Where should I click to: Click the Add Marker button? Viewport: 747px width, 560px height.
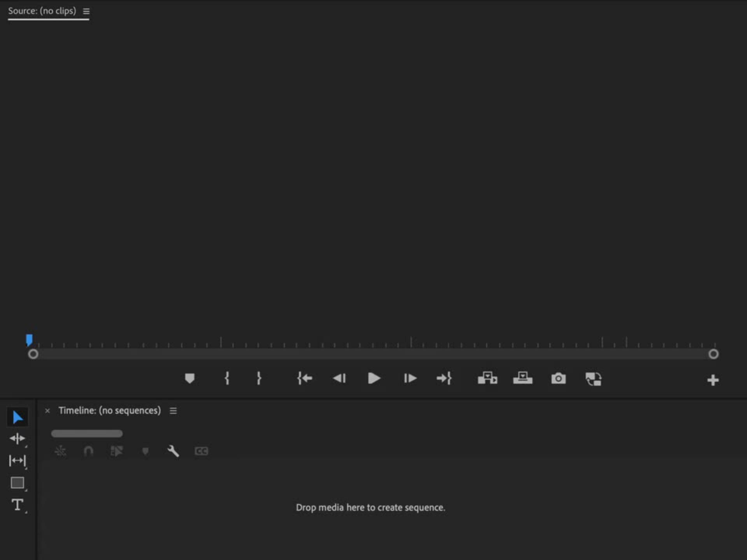point(189,378)
